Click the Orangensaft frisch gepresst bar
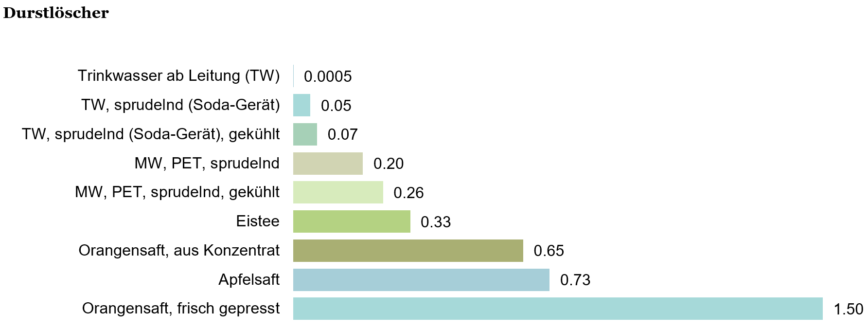 click(x=557, y=309)
